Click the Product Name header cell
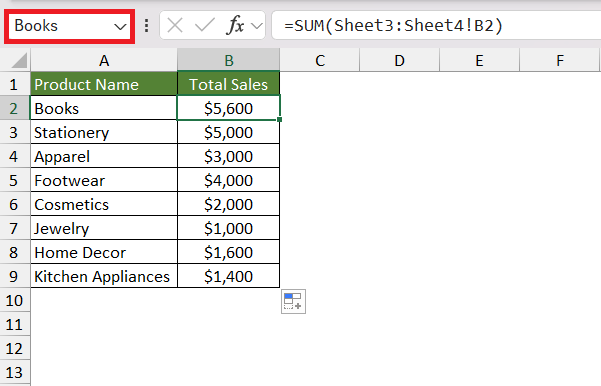601x386 pixels. (104, 84)
